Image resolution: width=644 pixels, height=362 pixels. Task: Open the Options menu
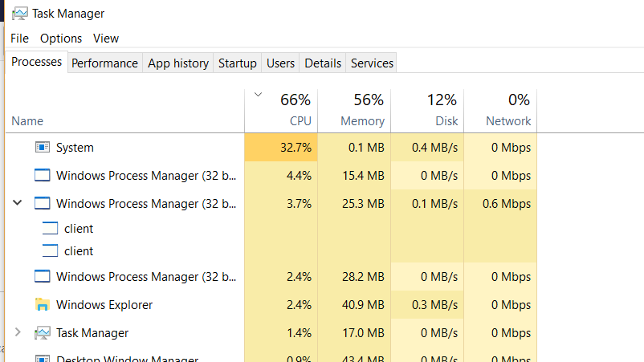coord(61,39)
